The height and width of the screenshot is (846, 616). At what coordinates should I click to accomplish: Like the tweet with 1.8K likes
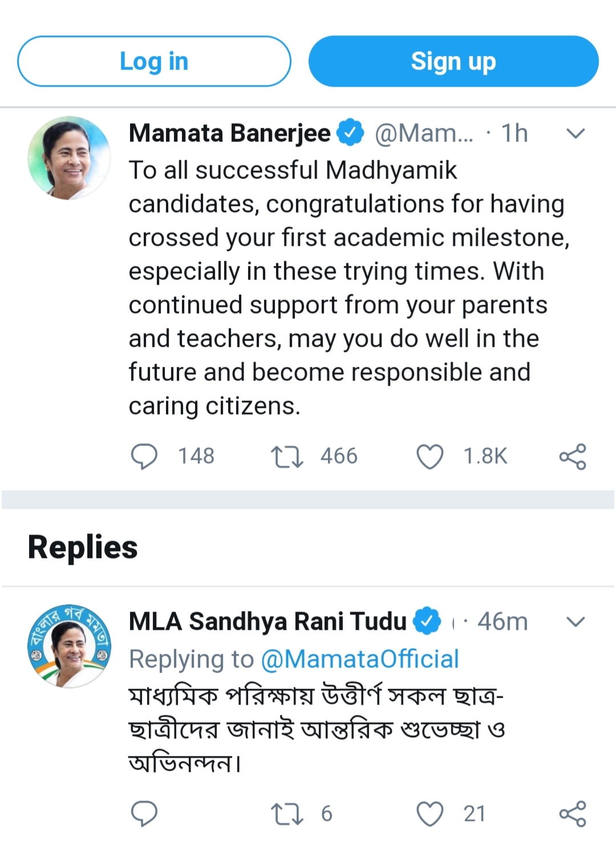[x=430, y=456]
